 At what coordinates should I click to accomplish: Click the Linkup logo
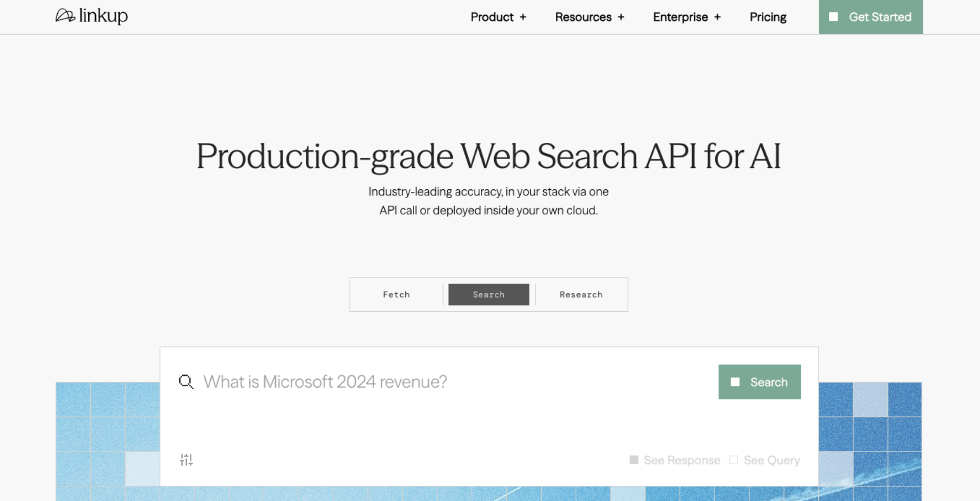pyautogui.click(x=92, y=16)
